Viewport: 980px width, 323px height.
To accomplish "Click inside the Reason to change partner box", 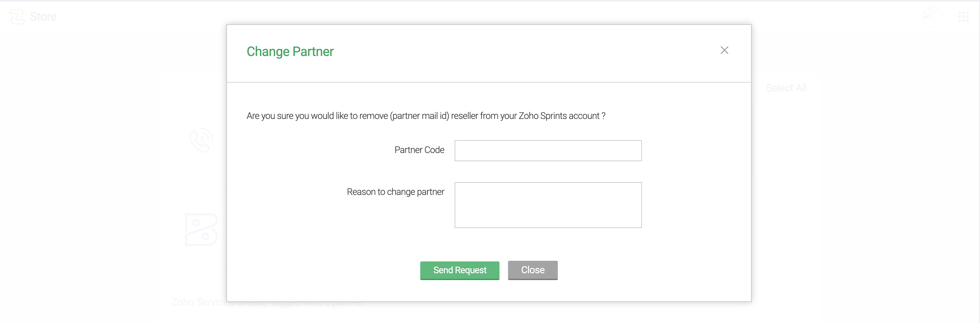I will point(548,205).
